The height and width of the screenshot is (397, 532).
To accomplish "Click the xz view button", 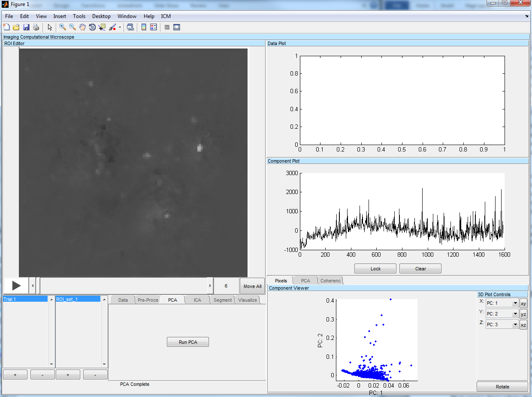I will 523,325.
